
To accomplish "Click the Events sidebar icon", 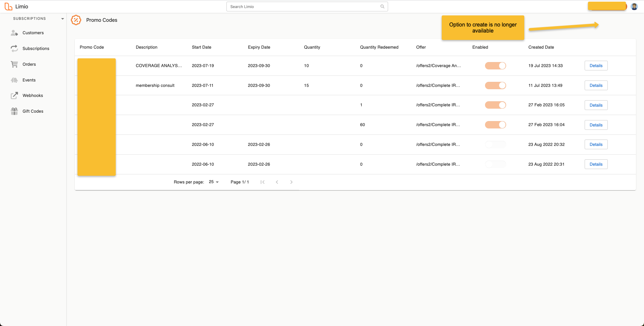I will (x=14, y=80).
